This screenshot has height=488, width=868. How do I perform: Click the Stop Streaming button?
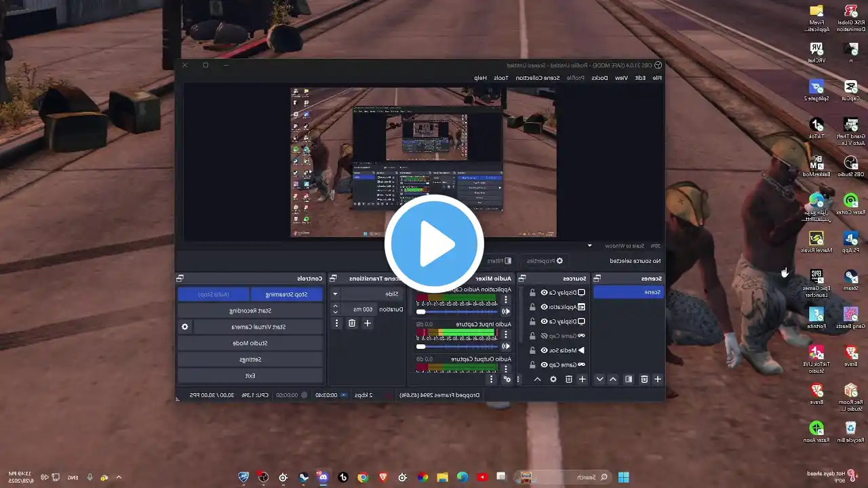click(x=286, y=294)
